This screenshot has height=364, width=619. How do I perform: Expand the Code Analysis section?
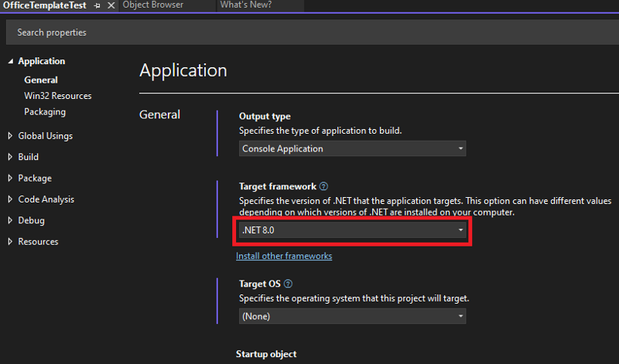[10, 199]
